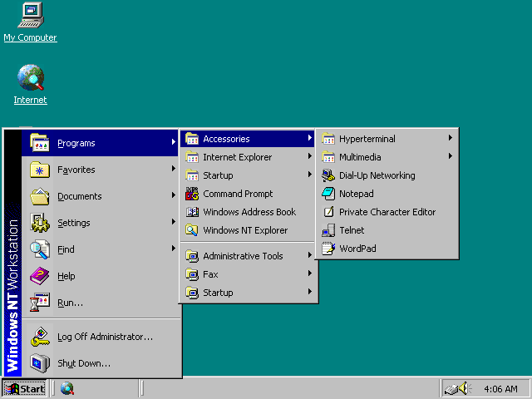Select the Fax menu entry

coord(247,274)
